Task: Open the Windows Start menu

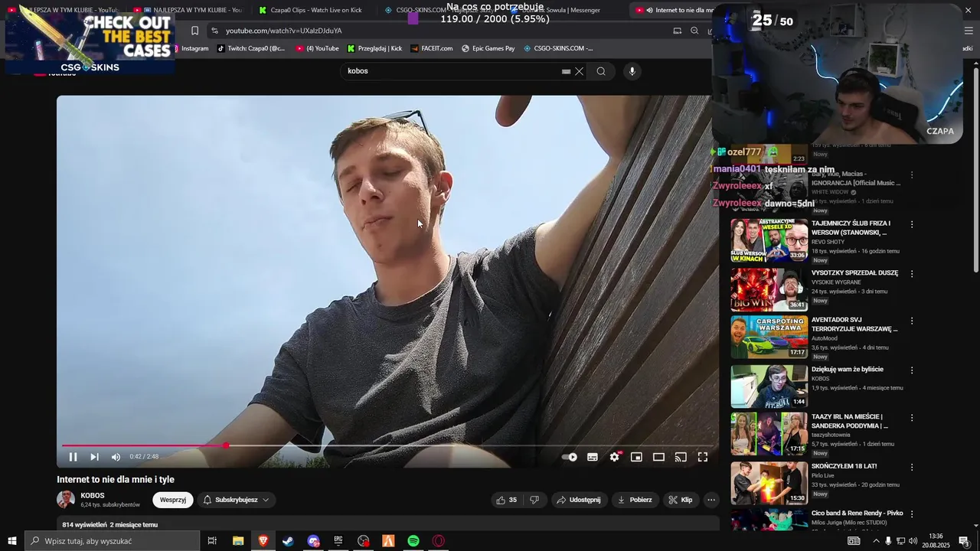Action: [x=11, y=541]
